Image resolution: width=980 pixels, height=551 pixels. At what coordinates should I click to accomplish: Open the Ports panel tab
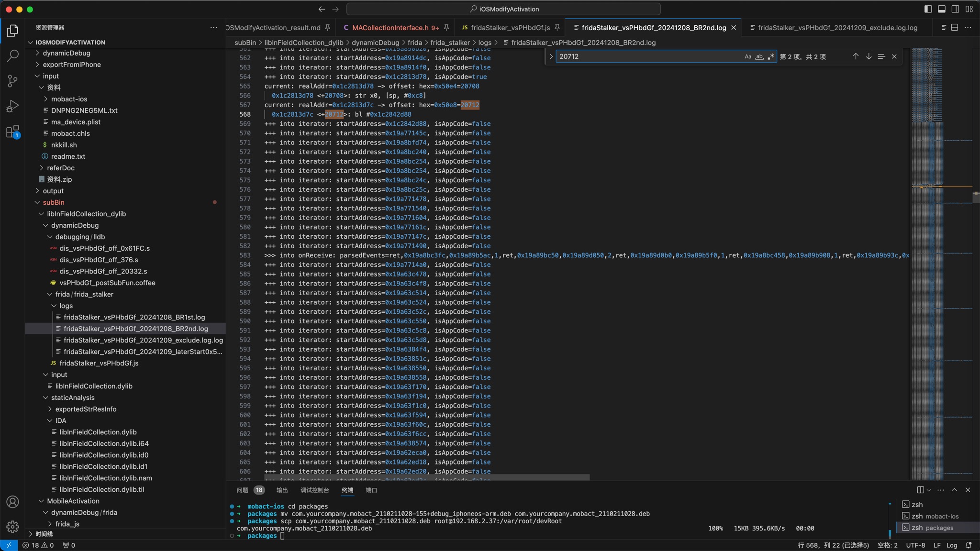point(371,490)
